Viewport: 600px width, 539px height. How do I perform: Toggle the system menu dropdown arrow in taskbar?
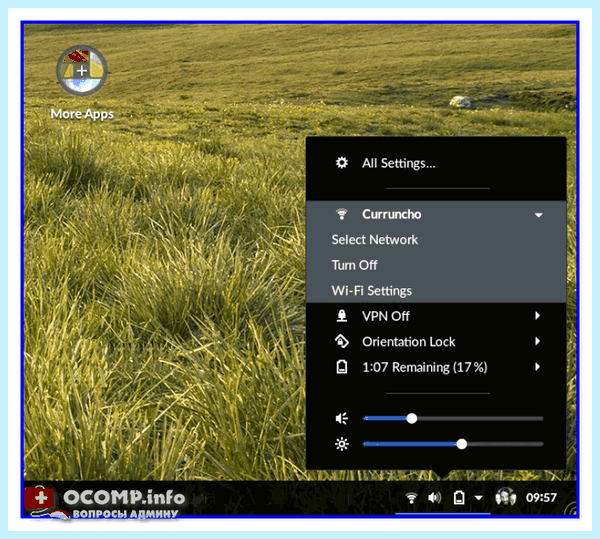click(x=478, y=498)
